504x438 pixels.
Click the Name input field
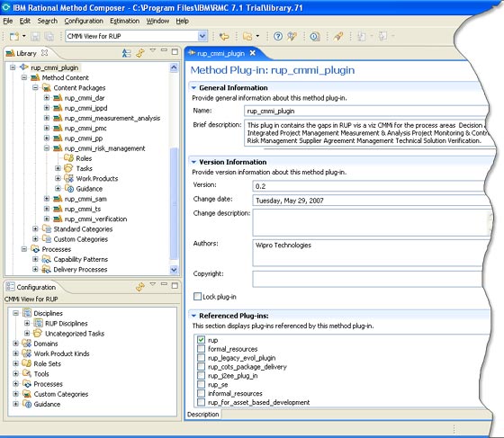[x=366, y=112]
